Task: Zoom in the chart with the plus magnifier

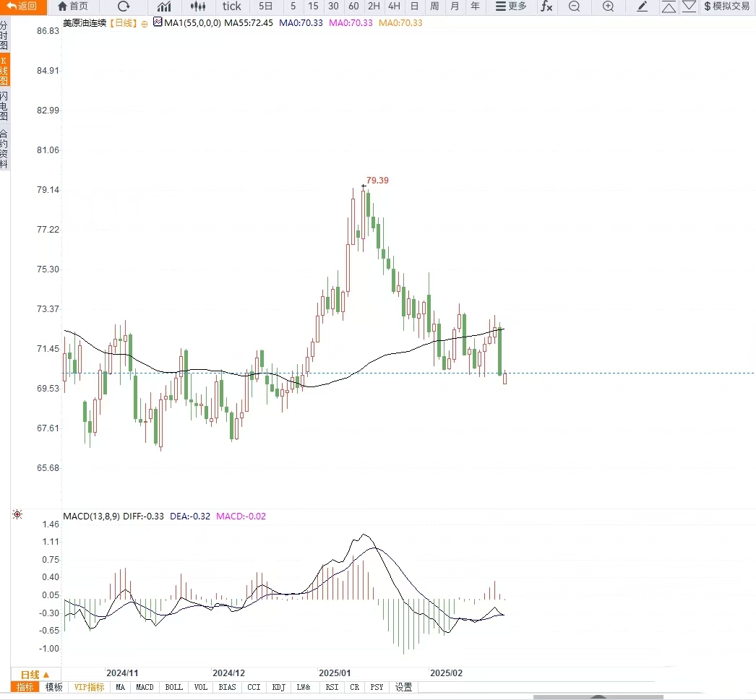Action: (x=609, y=7)
